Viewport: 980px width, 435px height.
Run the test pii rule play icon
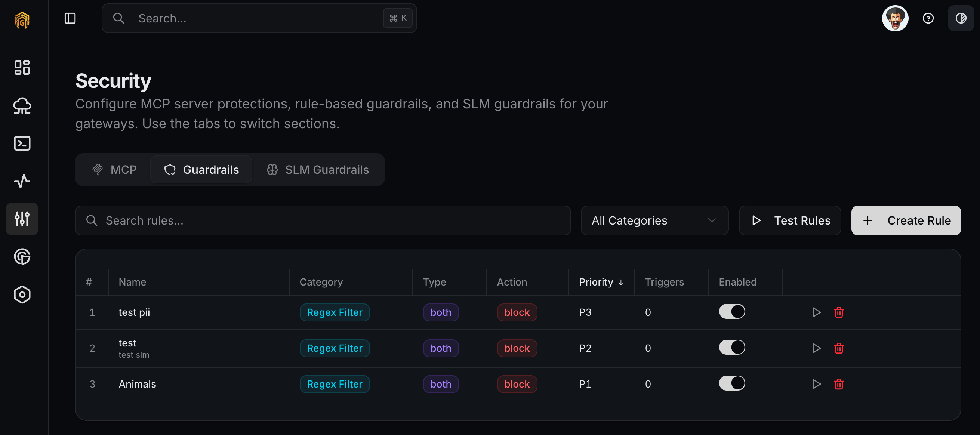tap(816, 312)
